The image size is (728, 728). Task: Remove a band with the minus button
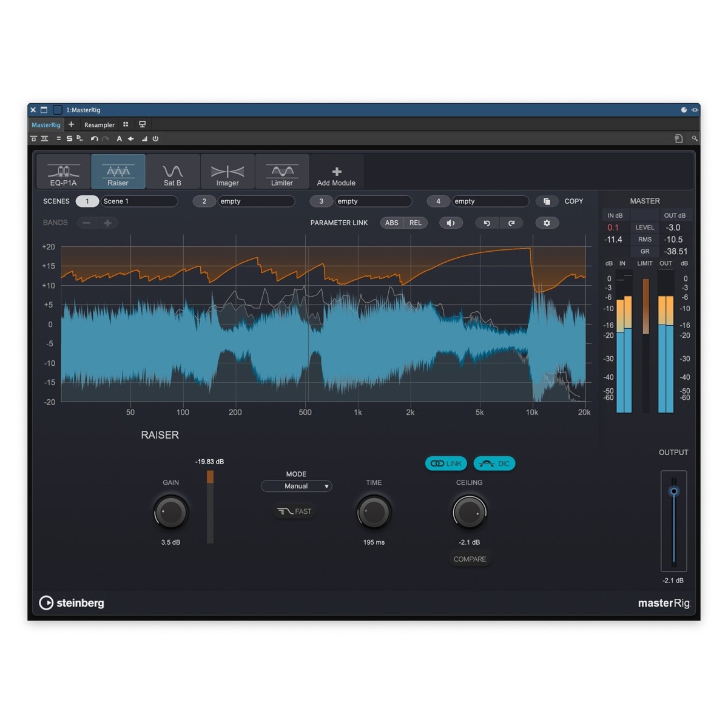coord(87,223)
